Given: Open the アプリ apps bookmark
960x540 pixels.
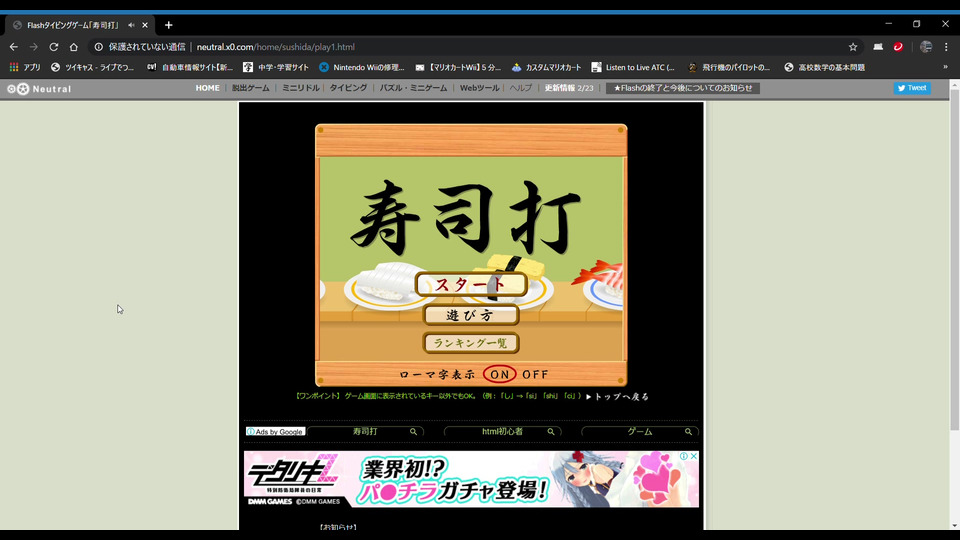Looking at the screenshot, I should [x=25, y=67].
